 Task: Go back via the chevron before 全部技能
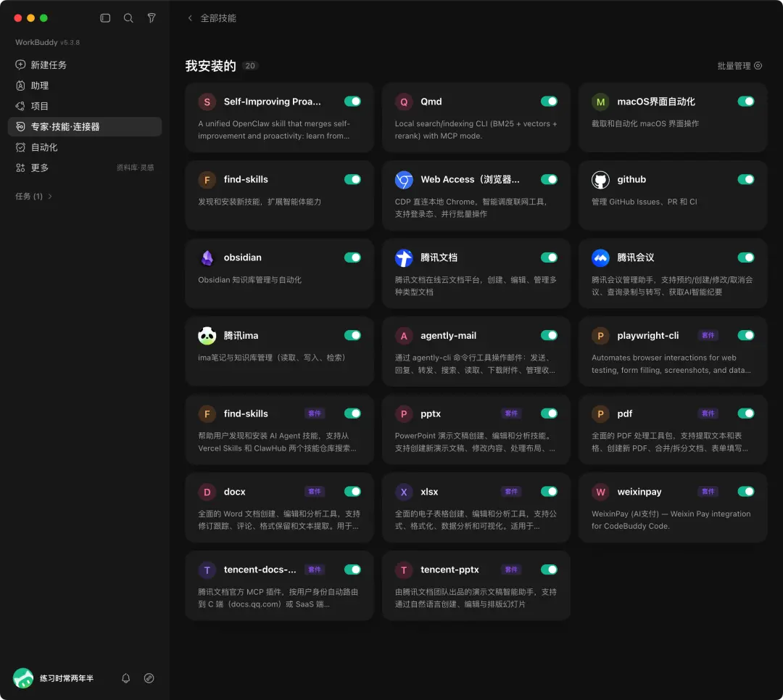[x=190, y=18]
